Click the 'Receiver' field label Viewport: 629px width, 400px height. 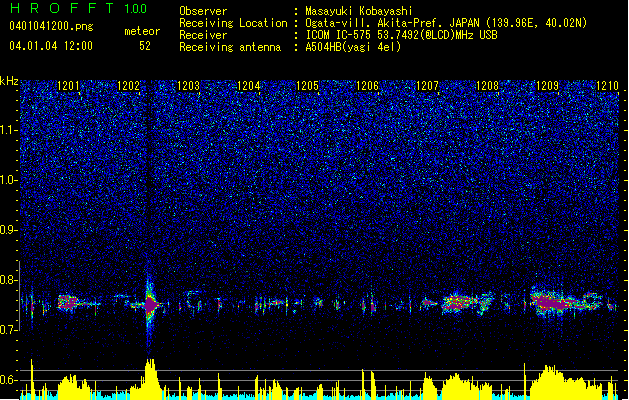pos(203,35)
